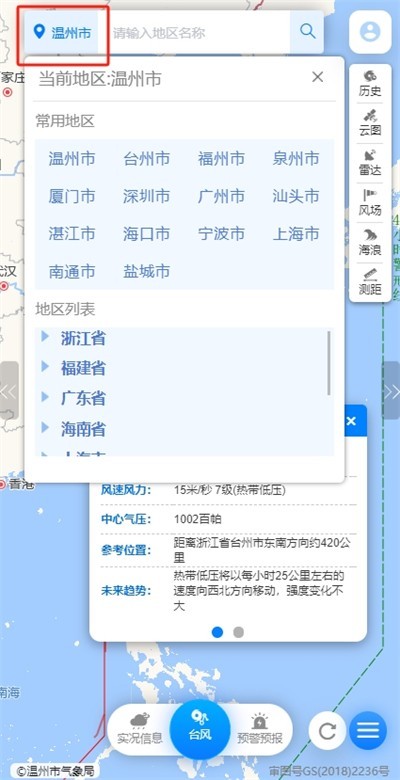Select 广州市 region
Viewport: 400px width, 780px height.
point(221,196)
